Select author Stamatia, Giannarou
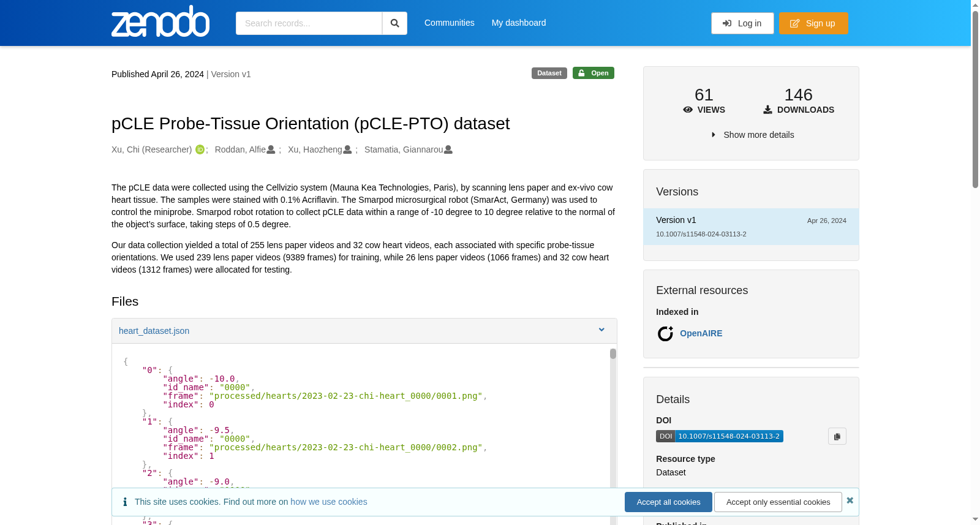 404,149
